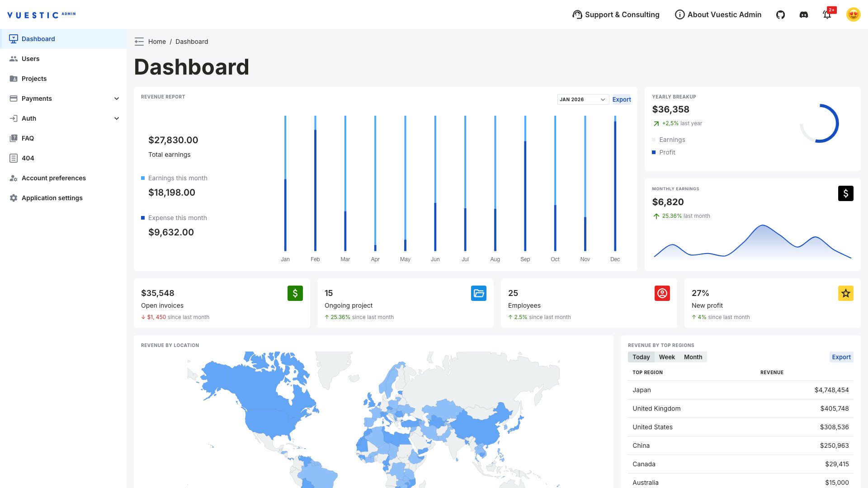Image resolution: width=868 pixels, height=488 pixels.
Task: Navigate to Home via breadcrumb
Action: pos(157,42)
